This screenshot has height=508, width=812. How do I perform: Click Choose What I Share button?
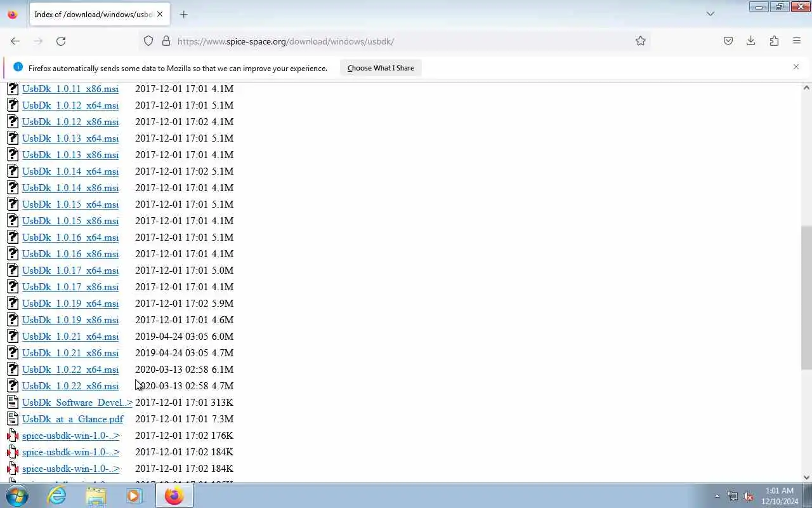381,68
